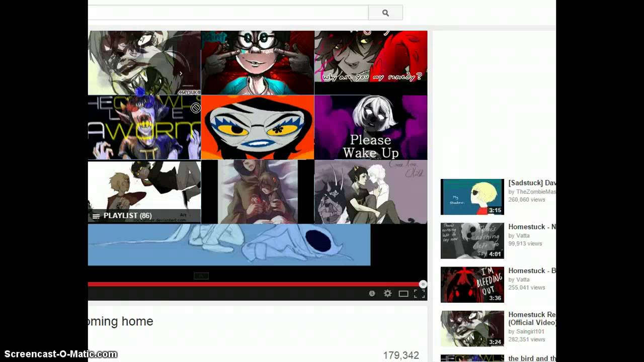Click the 260,060 views text
Image resolution: width=644 pixels, height=362 pixels.
[x=527, y=200]
